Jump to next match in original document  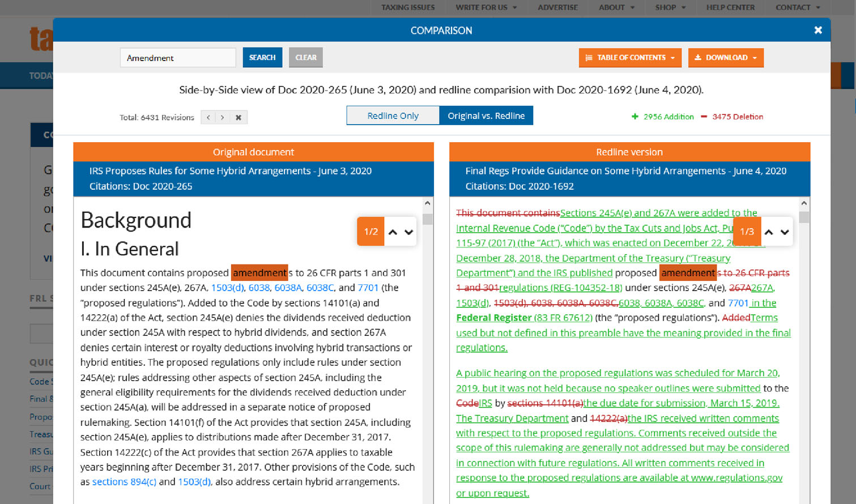pyautogui.click(x=408, y=232)
